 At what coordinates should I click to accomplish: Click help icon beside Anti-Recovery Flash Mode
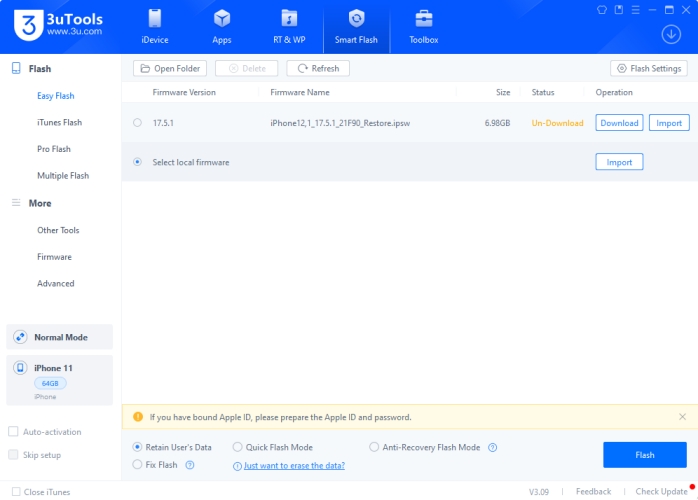(492, 448)
